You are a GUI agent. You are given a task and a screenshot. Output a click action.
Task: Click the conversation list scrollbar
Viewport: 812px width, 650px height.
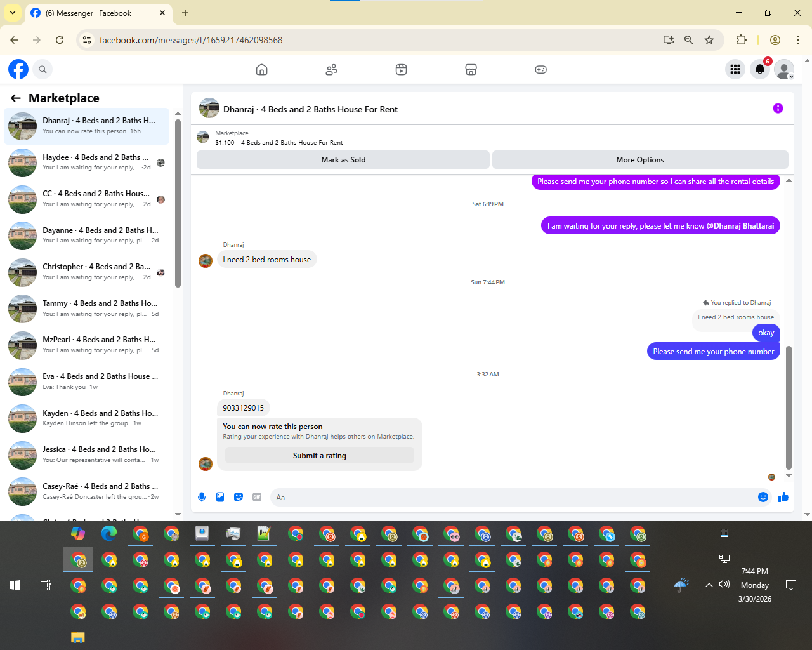[x=178, y=203]
